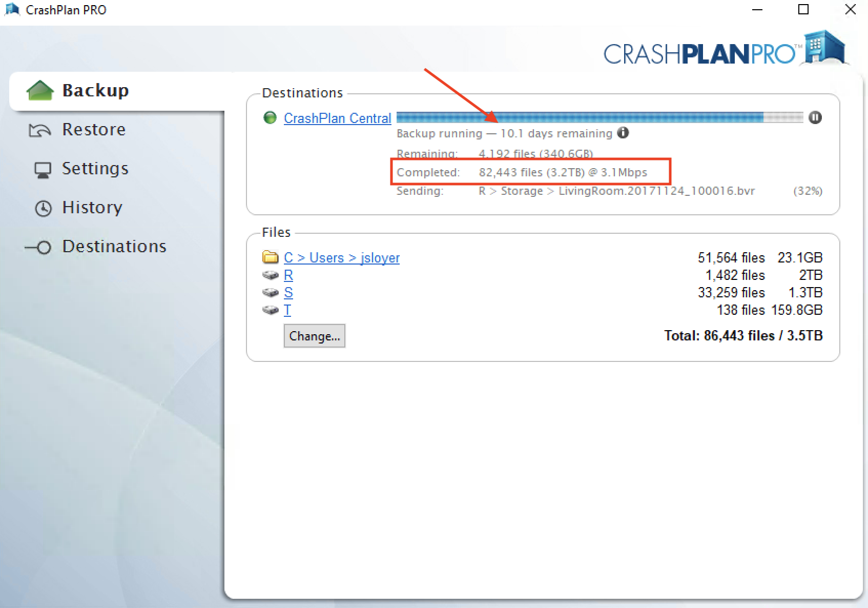Open the Settings tab

(x=95, y=169)
